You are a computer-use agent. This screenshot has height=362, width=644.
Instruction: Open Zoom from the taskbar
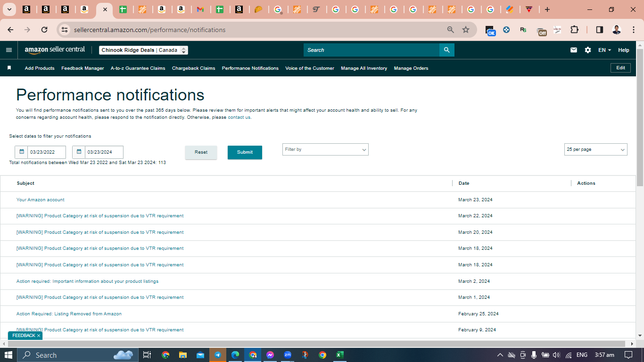tap(288, 355)
